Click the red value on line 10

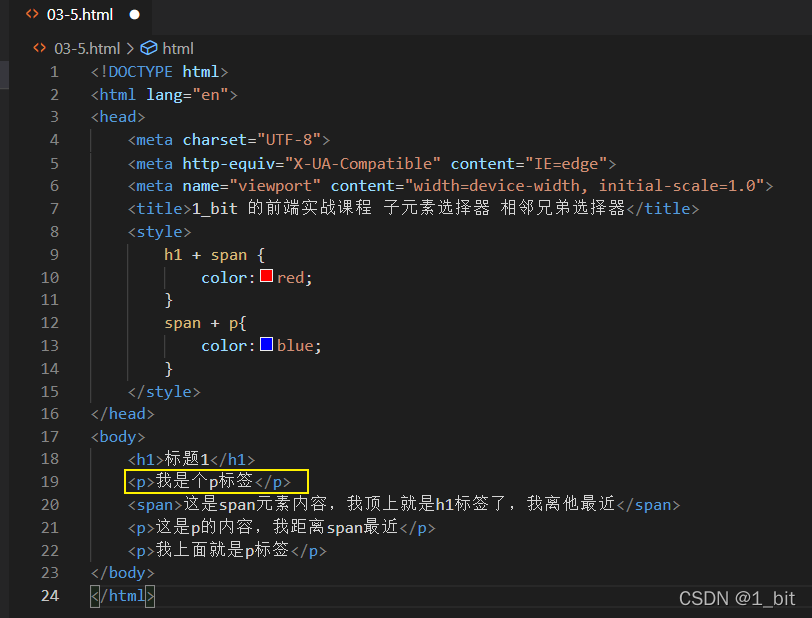tap(291, 278)
